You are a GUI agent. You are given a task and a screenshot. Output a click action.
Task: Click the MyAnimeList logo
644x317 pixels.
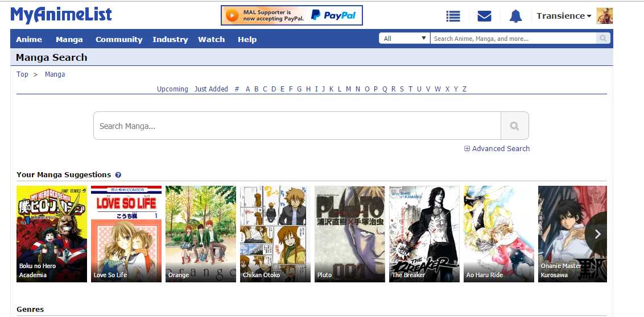click(61, 15)
